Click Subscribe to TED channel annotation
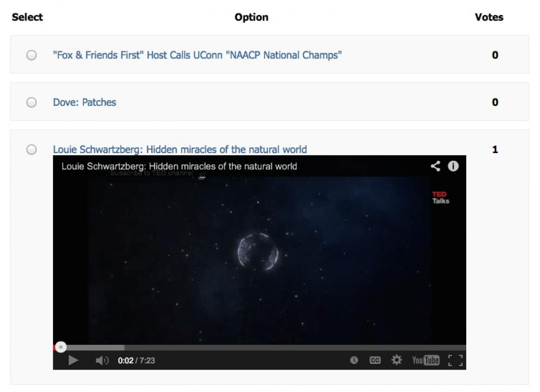 pyautogui.click(x=152, y=173)
